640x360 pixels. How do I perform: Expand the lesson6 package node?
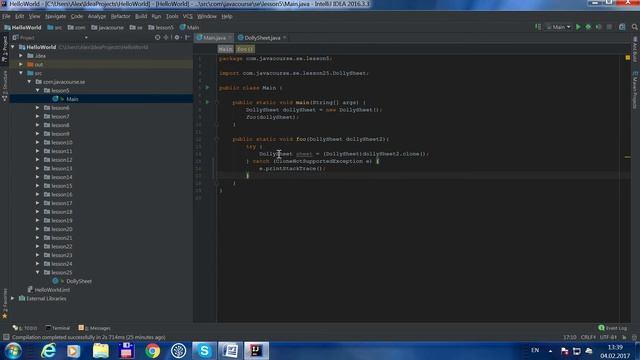pos(38,108)
